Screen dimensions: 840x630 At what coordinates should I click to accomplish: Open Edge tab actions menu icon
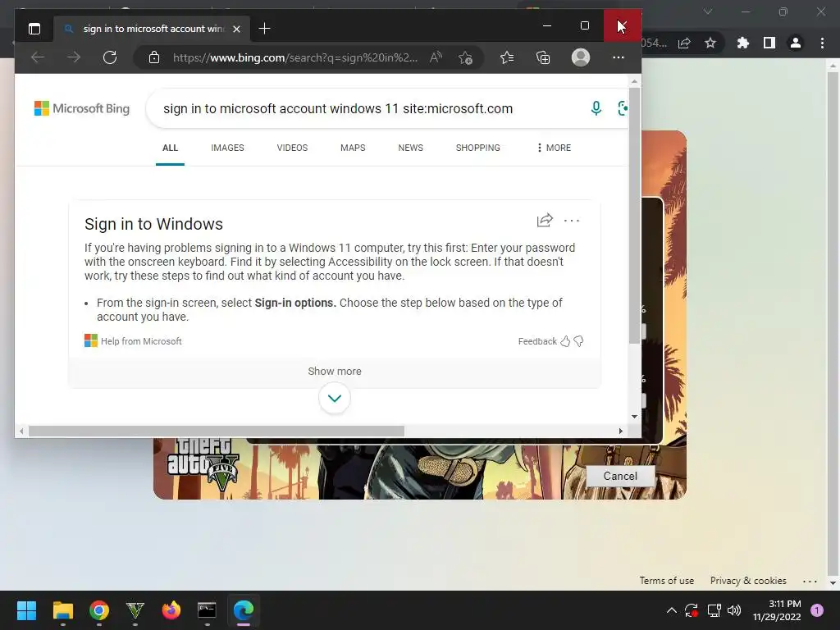pyautogui.click(x=34, y=29)
